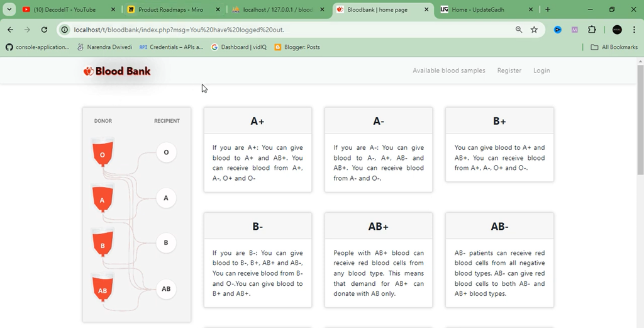The height and width of the screenshot is (328, 644).
Task: Click the AB- card description text
Action: pos(499,273)
